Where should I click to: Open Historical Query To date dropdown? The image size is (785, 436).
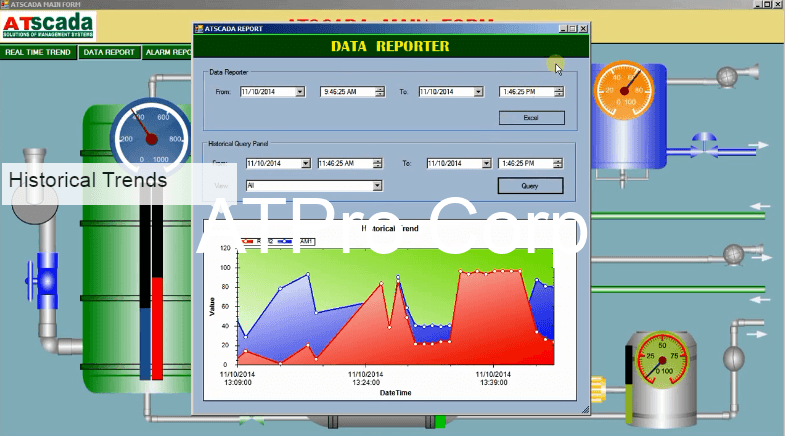(x=486, y=164)
